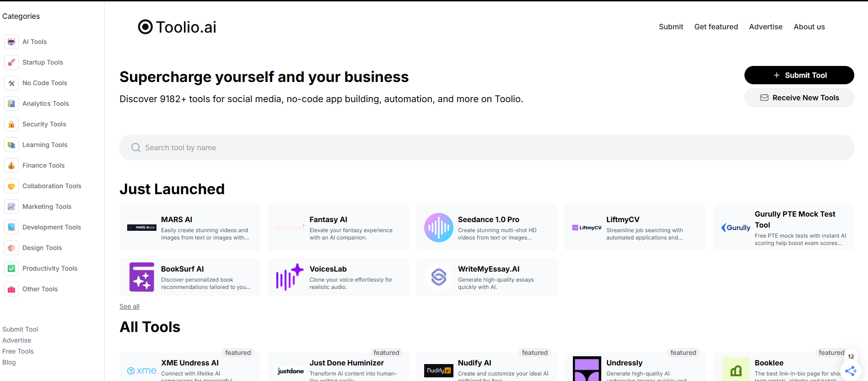Viewport: 868px width, 381px height.
Task: Click the AI Tools robot icon
Action: [x=11, y=42]
